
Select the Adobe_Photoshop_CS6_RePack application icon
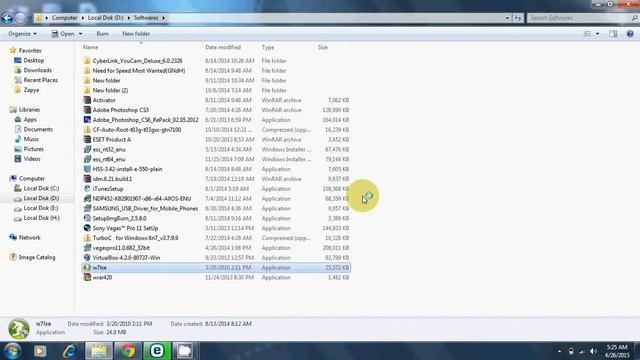[x=87, y=120]
